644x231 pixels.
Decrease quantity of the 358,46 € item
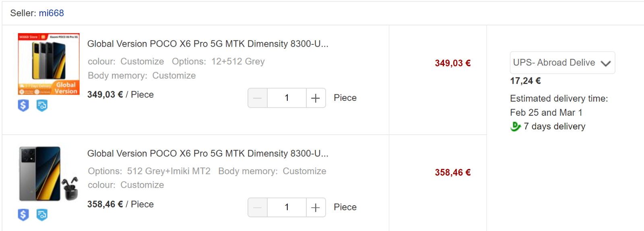(258, 207)
